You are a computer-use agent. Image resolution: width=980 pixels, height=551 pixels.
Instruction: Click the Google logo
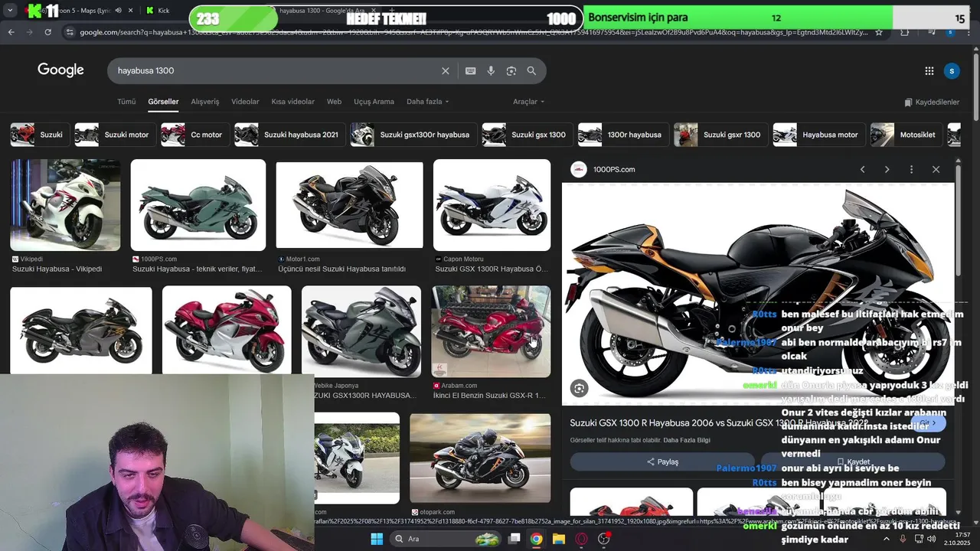click(60, 70)
